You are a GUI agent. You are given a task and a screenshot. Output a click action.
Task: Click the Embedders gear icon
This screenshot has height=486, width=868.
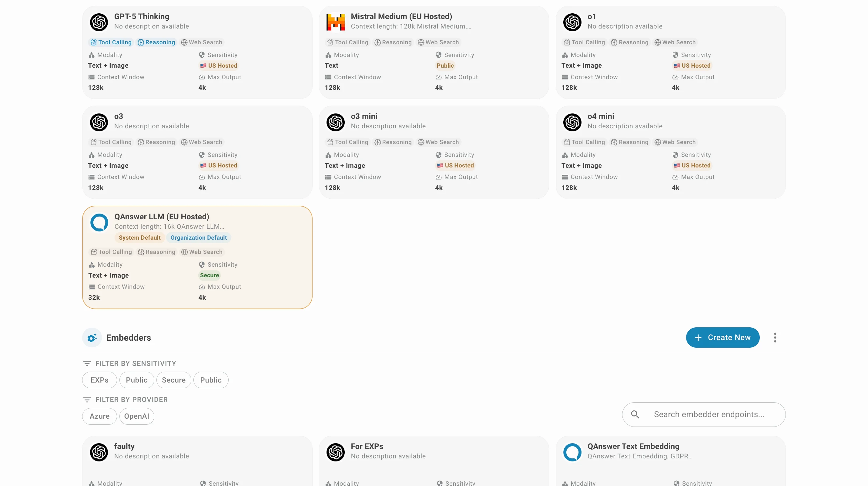click(x=92, y=338)
